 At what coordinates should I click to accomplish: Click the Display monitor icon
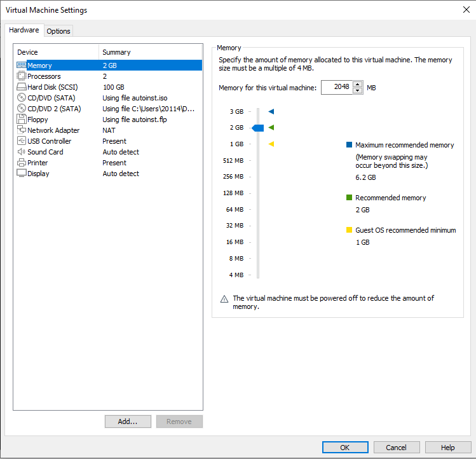[21, 173]
